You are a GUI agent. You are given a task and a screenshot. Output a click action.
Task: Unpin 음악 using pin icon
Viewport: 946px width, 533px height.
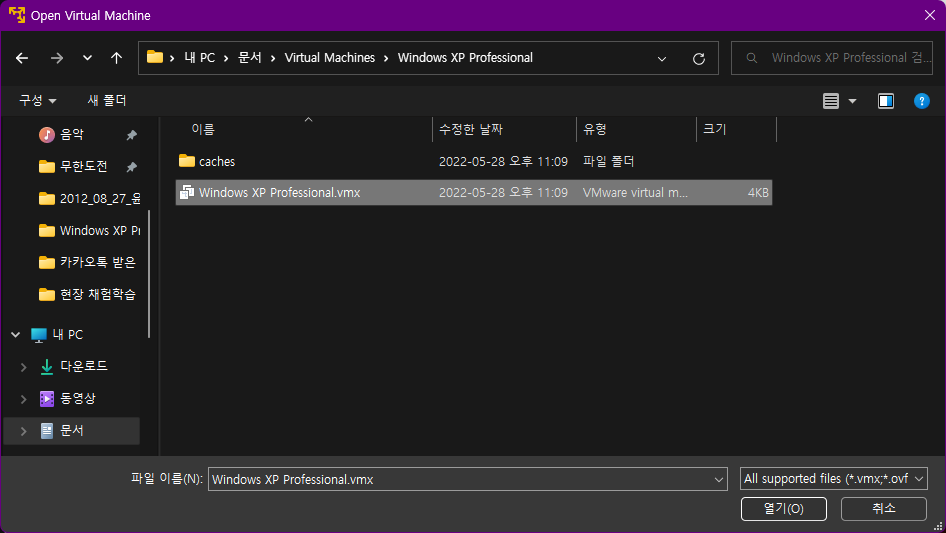[x=132, y=135]
